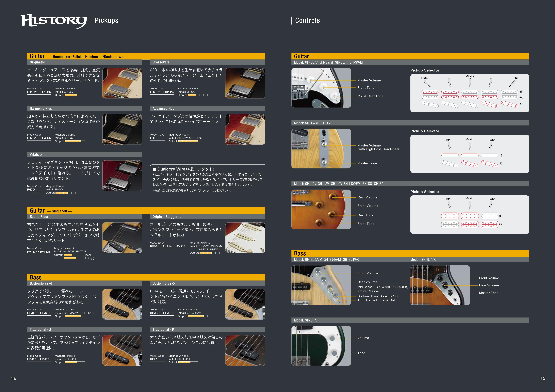Open the Crossovers pickup photo

245,83
